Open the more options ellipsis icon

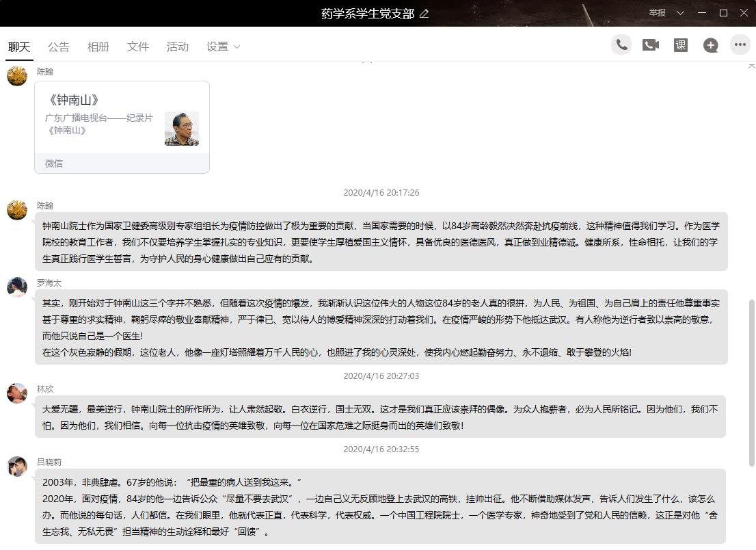(740, 45)
